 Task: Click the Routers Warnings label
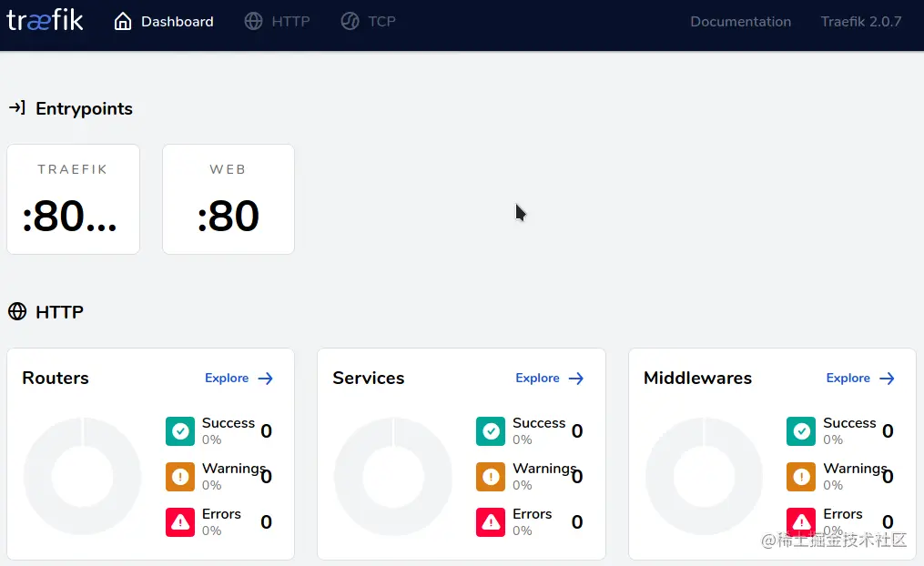tap(234, 469)
